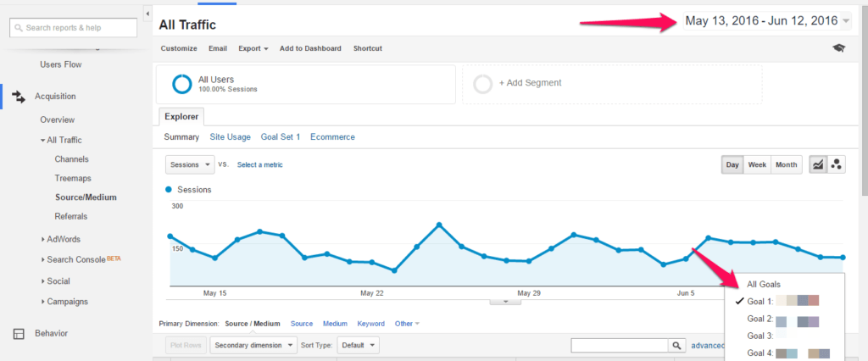Click the Select a metric link
The image size is (868, 361).
click(259, 164)
